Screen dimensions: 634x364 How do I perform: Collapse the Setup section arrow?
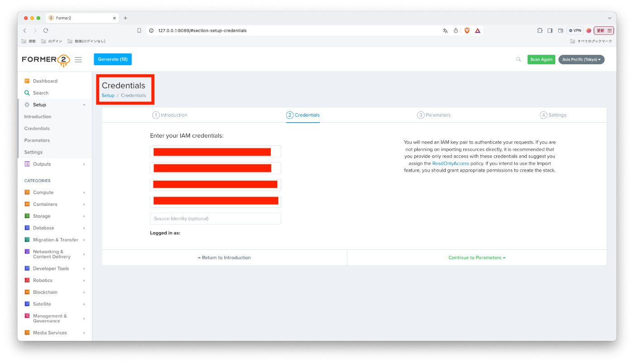coord(84,105)
